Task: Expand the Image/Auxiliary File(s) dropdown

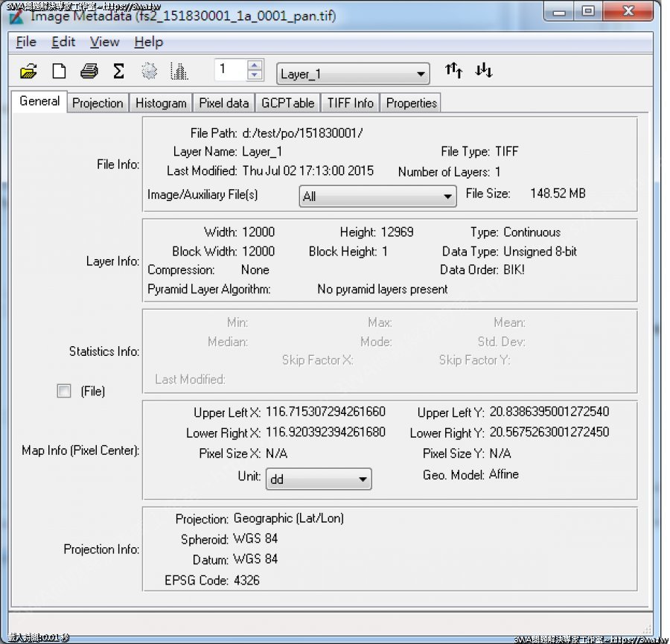Action: click(377, 197)
